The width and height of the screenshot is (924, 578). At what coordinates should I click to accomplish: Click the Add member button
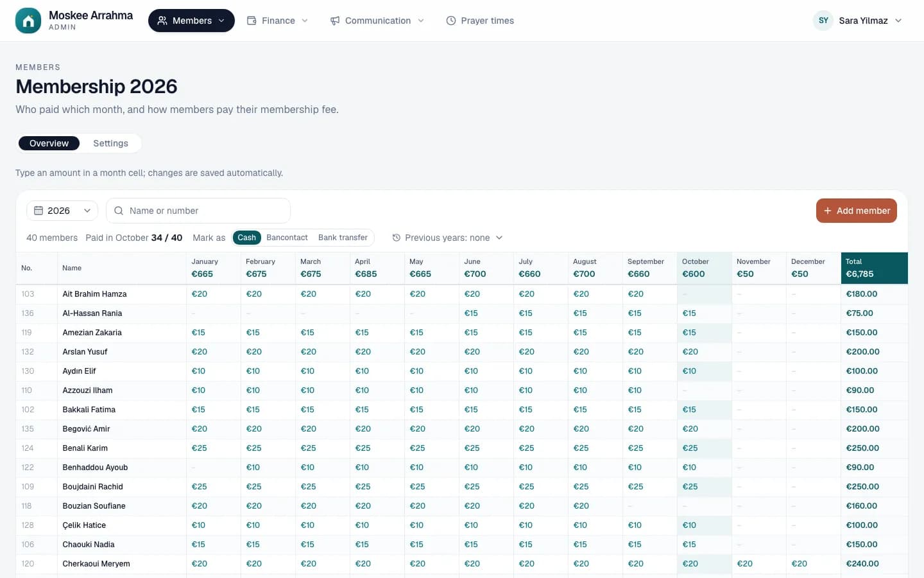pos(857,211)
